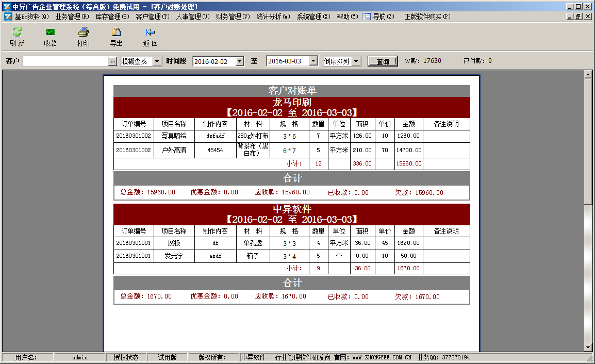Open the 导出 (Export) function icon
595x364 pixels.
tap(116, 37)
